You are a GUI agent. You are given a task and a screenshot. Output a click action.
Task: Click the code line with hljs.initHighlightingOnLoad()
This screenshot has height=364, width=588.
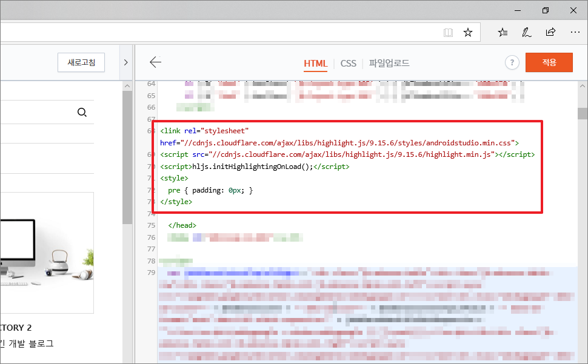pos(255,167)
